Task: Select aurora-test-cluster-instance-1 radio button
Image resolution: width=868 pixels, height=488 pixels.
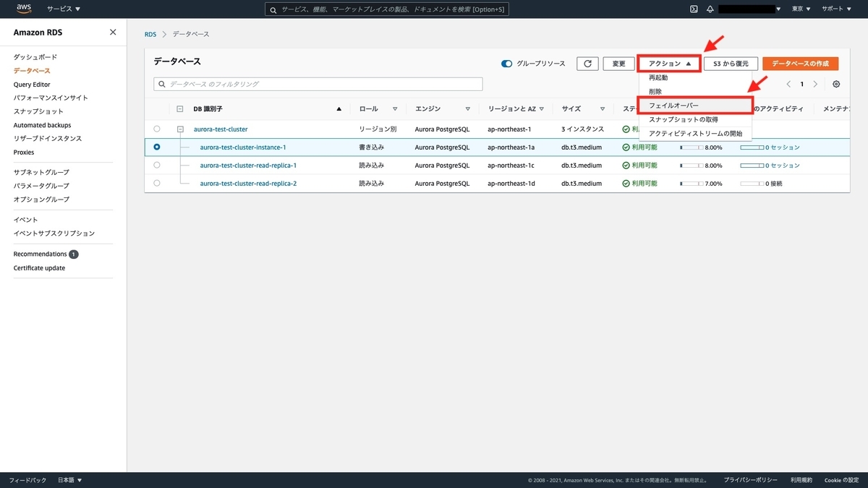Action: 157,147
